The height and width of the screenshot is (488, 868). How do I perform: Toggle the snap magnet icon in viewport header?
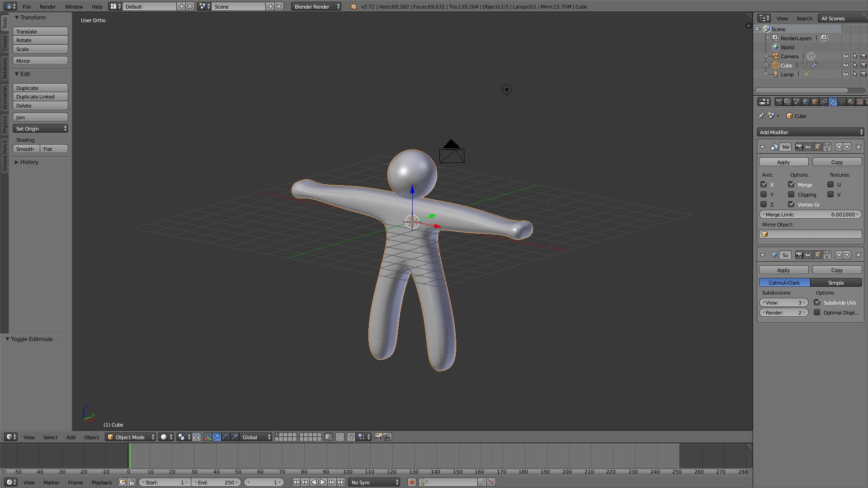(x=351, y=437)
